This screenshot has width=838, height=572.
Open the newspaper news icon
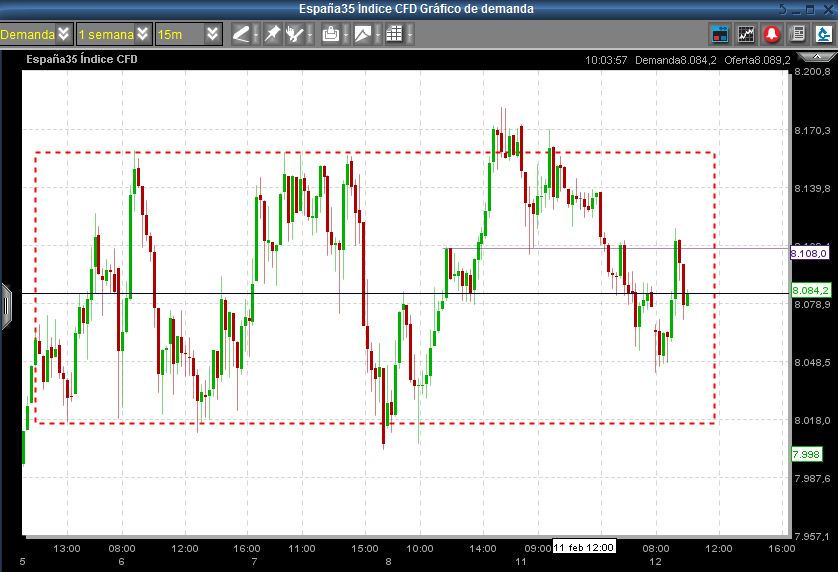[797, 34]
